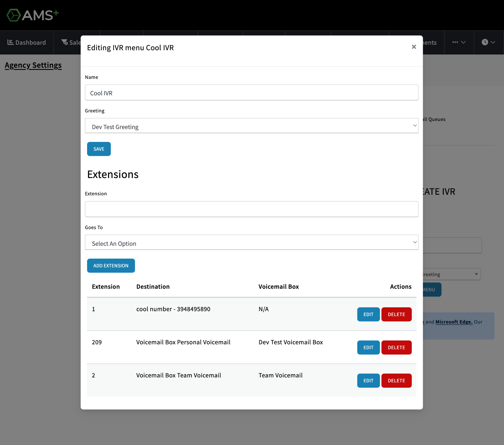The image size is (504, 445).
Task: Open the Sales funnel icon menu
Action: 65,42
